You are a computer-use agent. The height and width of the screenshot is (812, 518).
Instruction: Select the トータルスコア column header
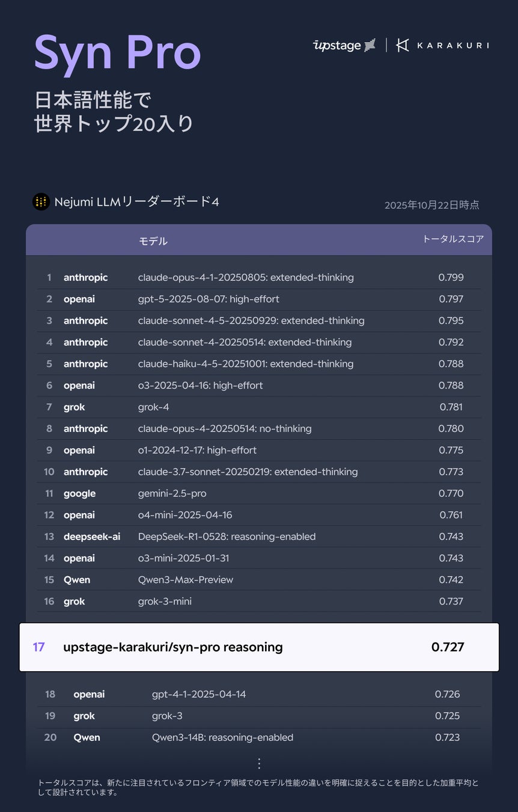[452, 239]
